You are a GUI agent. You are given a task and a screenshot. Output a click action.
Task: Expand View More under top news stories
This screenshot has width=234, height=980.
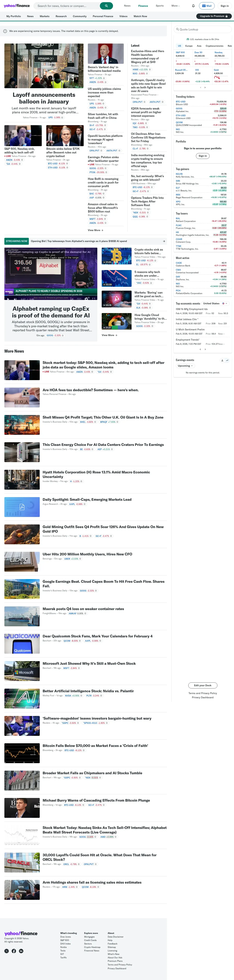95,230
